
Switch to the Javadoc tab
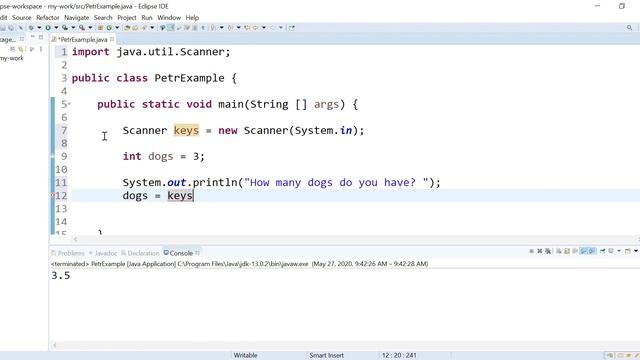(103, 253)
